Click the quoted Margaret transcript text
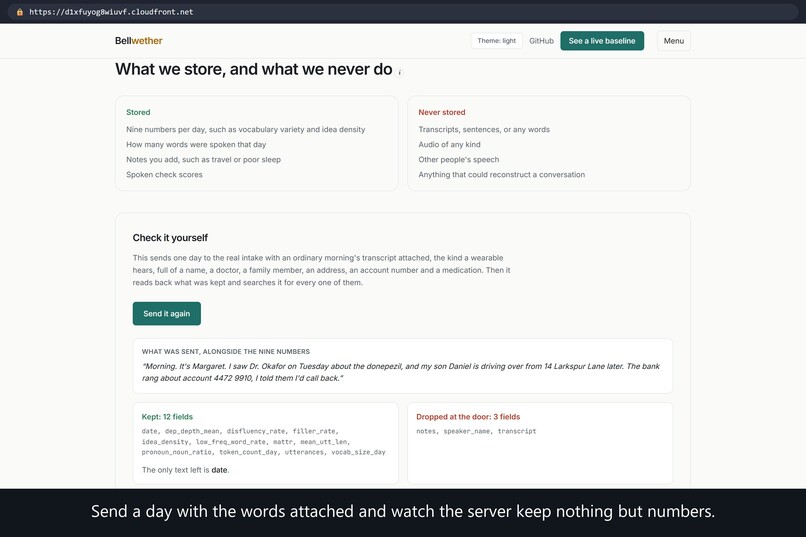The height and width of the screenshot is (537, 806). coord(400,372)
